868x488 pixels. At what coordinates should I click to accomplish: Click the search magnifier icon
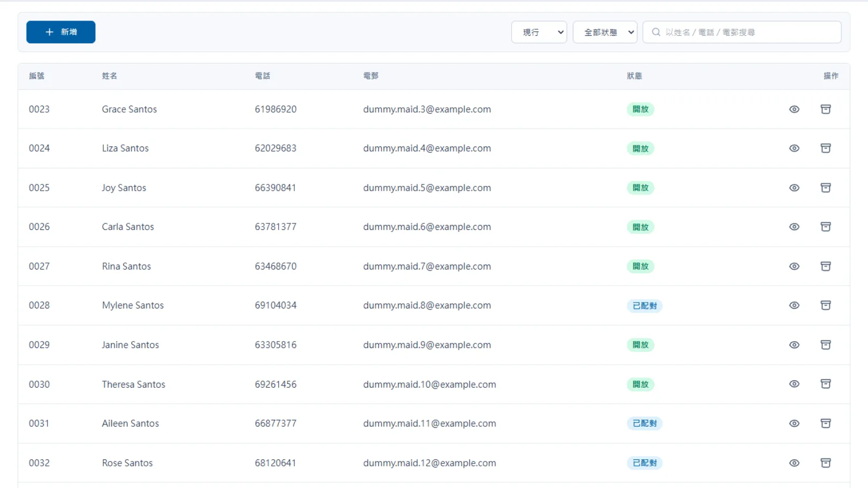(x=656, y=32)
